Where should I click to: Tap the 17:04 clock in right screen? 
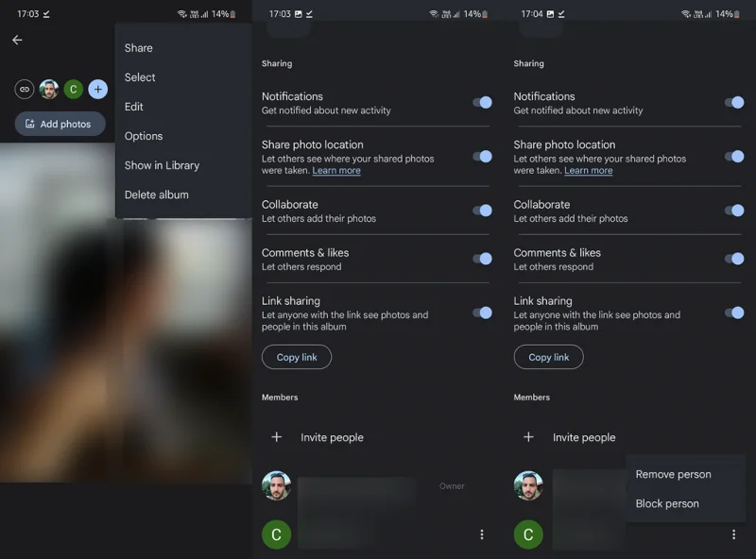pyautogui.click(x=531, y=14)
